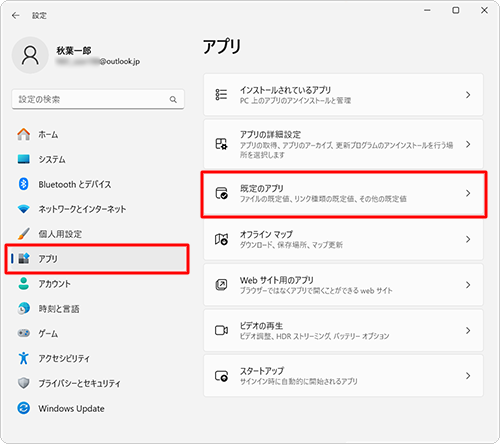Expand インストールされているアプリ chevron
The width and height of the screenshot is (500, 444).
(x=468, y=95)
